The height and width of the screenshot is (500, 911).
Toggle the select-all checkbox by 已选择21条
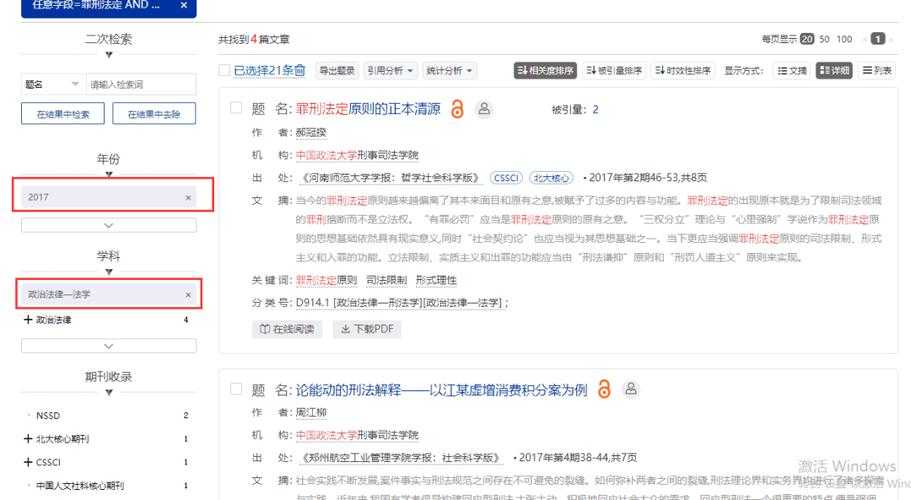225,71
